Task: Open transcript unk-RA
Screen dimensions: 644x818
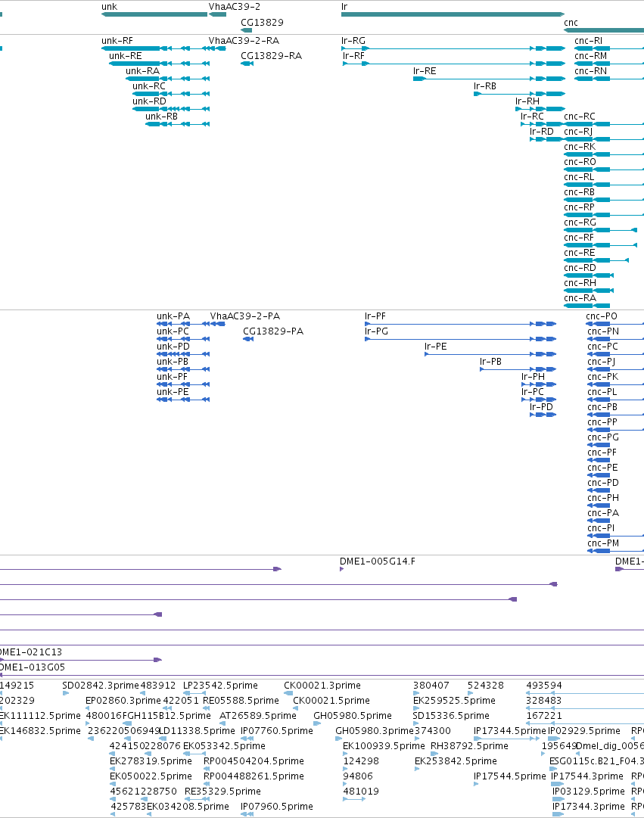Action: click(142, 71)
